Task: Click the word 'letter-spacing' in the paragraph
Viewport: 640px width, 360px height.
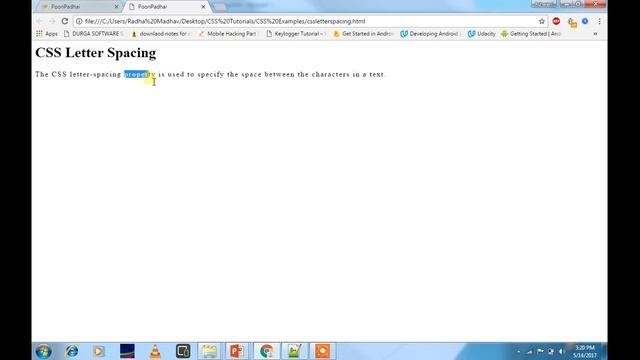Action: tap(96, 74)
